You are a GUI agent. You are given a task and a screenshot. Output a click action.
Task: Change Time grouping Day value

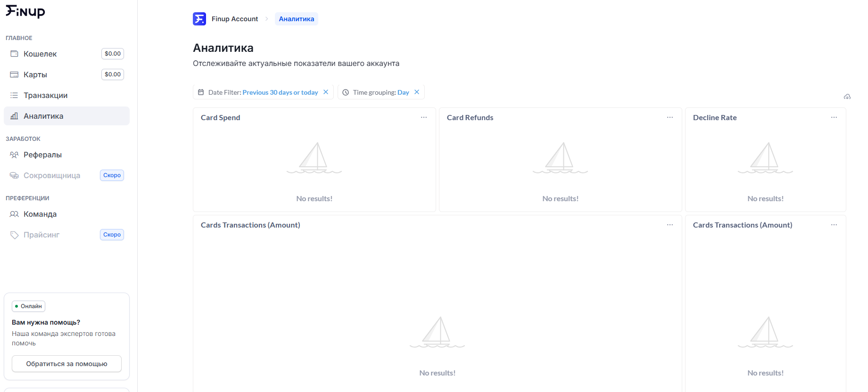pyautogui.click(x=403, y=93)
